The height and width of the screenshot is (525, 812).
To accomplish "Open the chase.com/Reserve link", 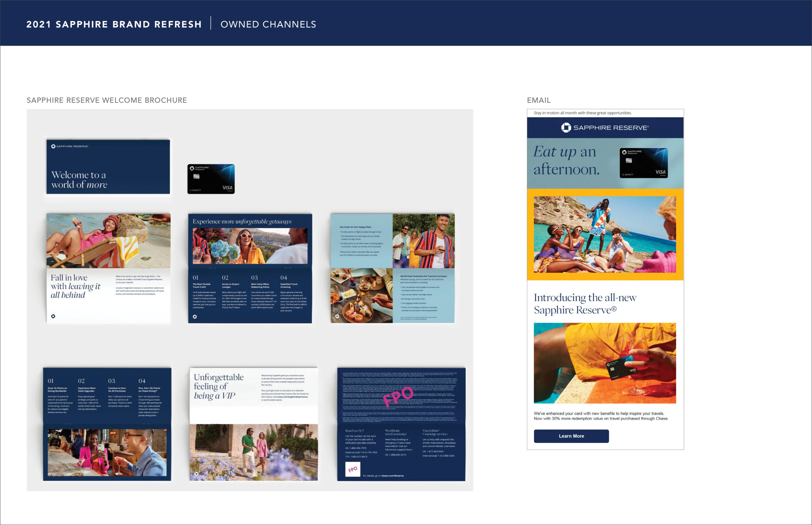I will 392,476.
